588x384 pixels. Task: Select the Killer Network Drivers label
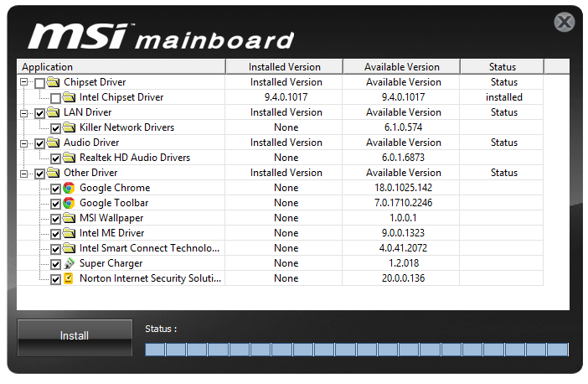click(x=126, y=127)
